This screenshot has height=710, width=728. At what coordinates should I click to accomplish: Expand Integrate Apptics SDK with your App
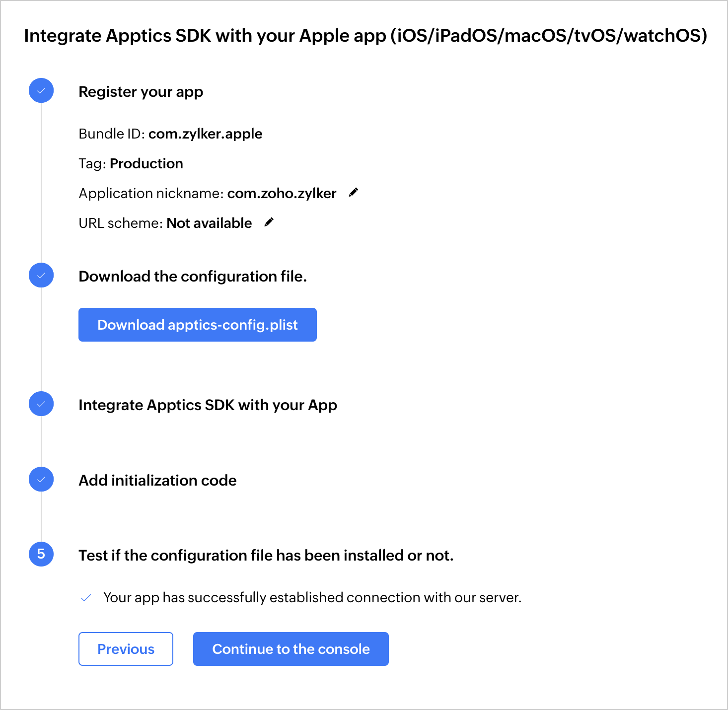tap(208, 405)
